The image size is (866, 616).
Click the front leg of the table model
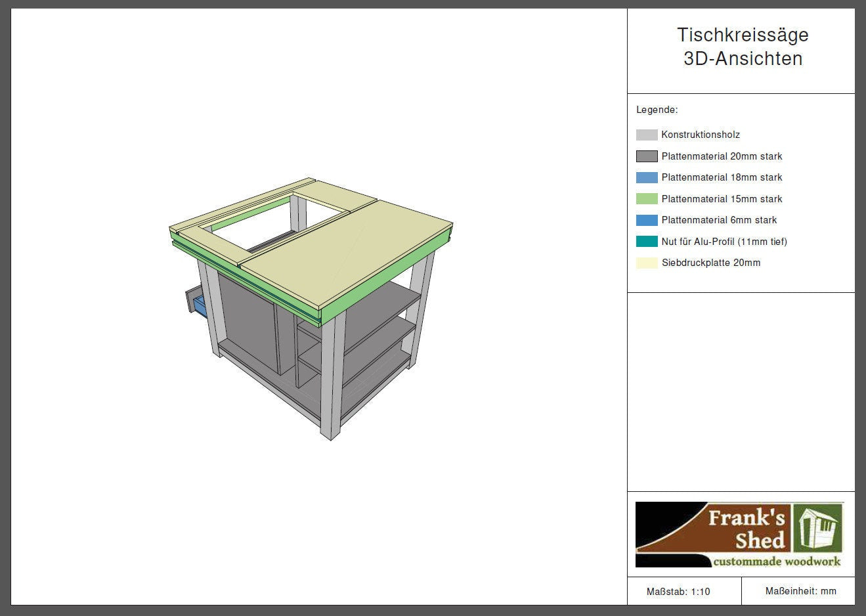332,381
